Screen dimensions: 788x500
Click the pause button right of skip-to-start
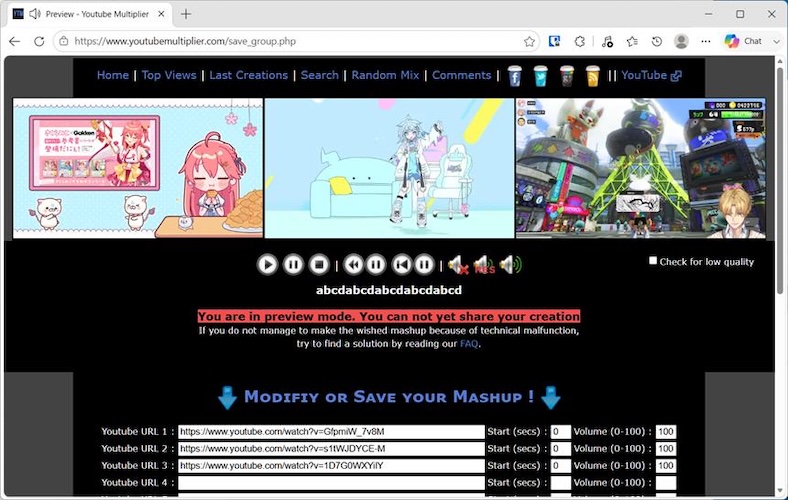[x=424, y=264]
